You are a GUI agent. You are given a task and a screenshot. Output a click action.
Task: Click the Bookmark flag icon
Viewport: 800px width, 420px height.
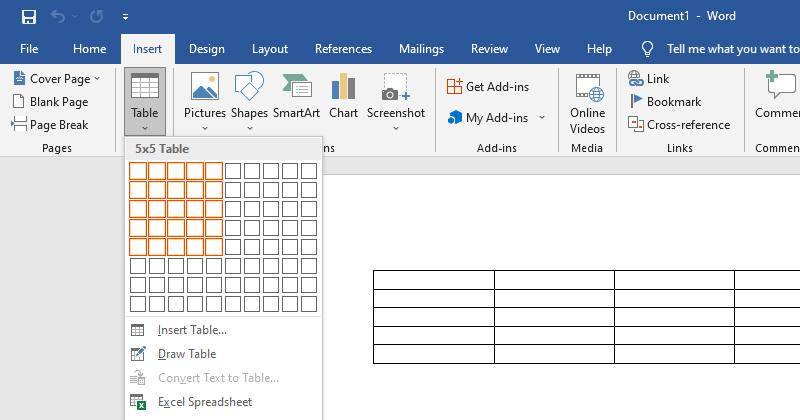[x=636, y=102]
